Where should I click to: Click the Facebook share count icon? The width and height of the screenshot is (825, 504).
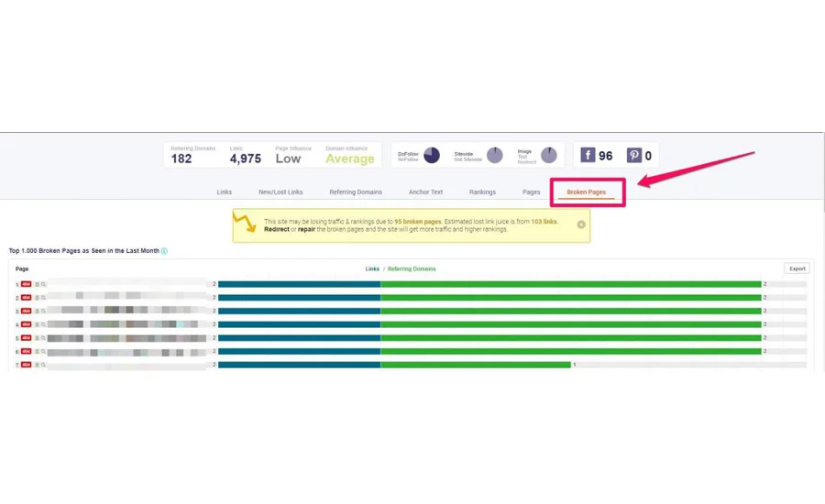(588, 155)
